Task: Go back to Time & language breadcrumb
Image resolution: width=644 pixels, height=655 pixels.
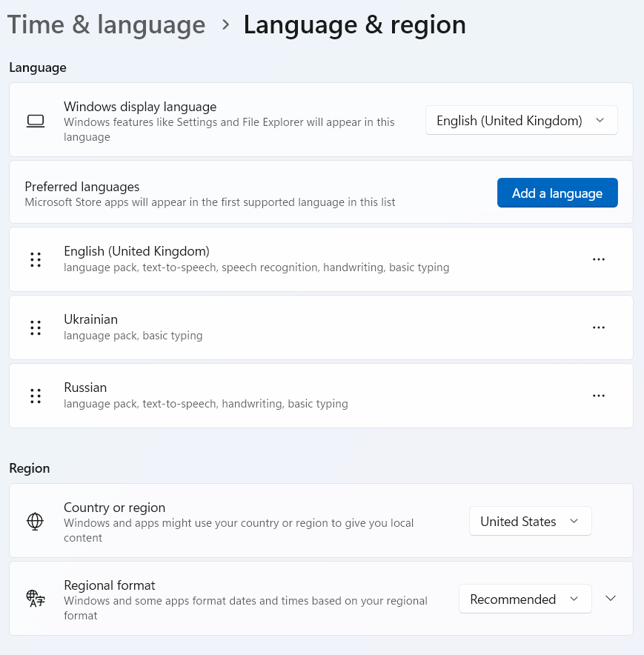Action: click(107, 24)
